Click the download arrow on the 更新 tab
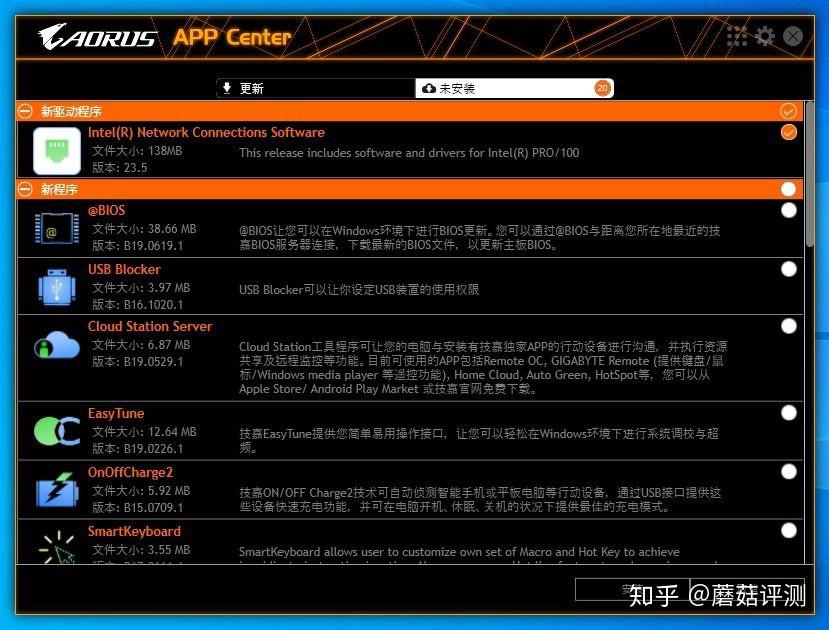829x630 pixels. tap(228, 88)
